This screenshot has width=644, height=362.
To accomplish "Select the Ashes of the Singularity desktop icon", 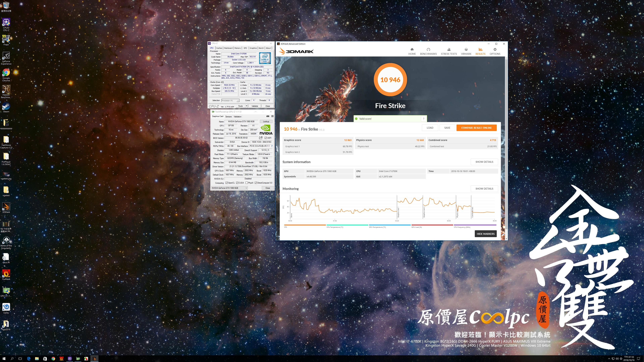I will [6, 243].
